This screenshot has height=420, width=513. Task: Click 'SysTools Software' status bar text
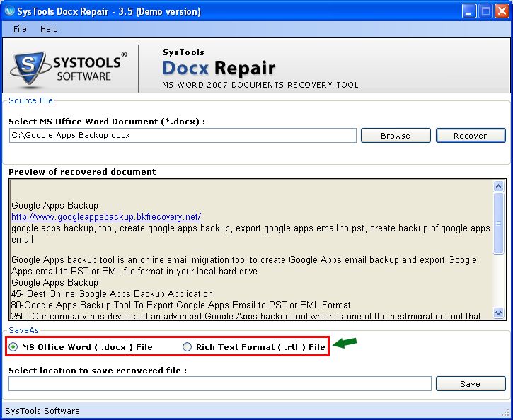[42, 411]
